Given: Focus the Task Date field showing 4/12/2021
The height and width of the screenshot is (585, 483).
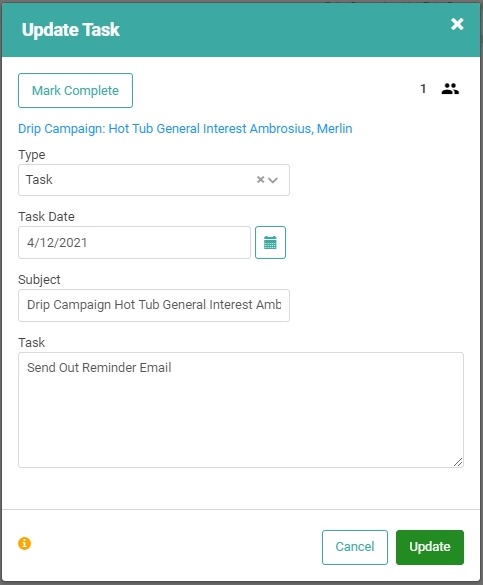Looking at the screenshot, I should click(134, 242).
